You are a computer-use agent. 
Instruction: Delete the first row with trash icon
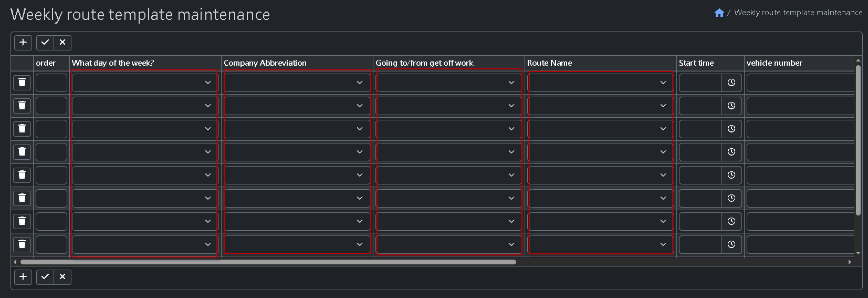[x=22, y=83]
